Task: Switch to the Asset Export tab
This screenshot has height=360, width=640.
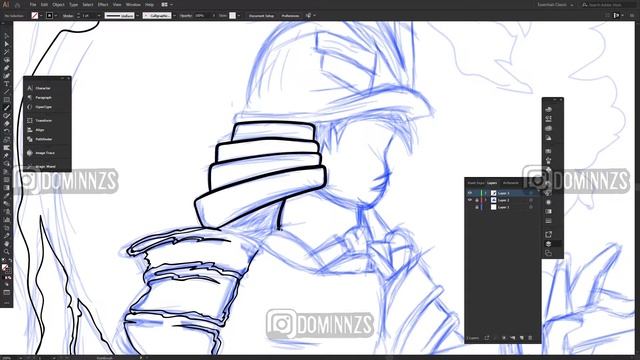Action: point(476,183)
